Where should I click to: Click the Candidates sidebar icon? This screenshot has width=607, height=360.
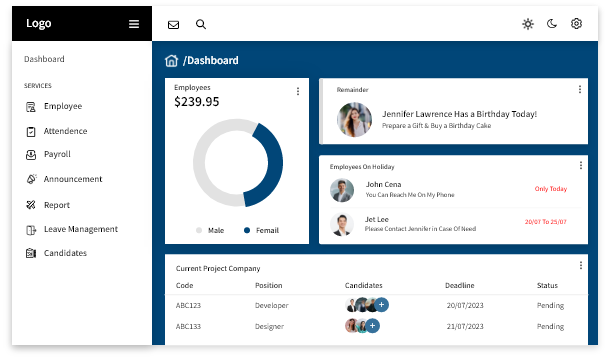pyautogui.click(x=31, y=253)
